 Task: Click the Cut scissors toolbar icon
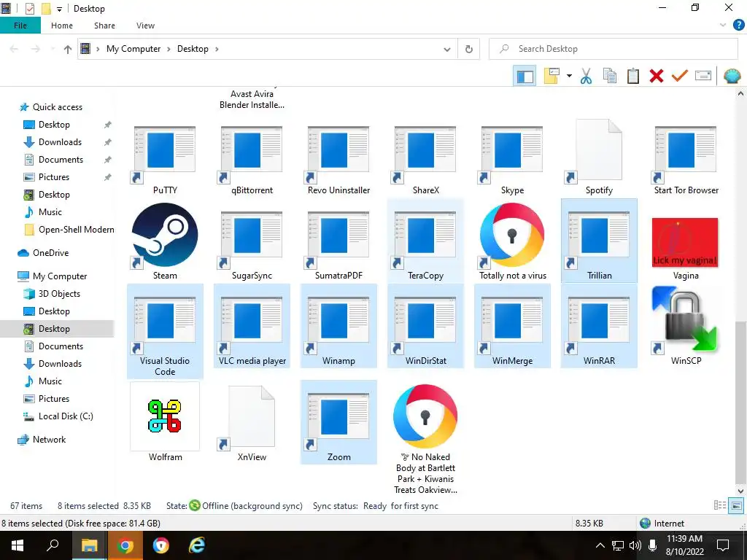point(586,76)
